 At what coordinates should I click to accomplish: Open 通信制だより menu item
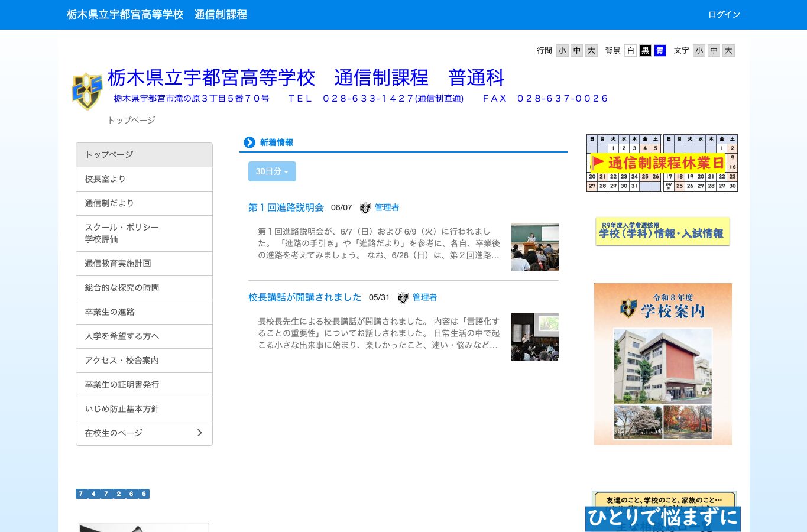coord(144,203)
